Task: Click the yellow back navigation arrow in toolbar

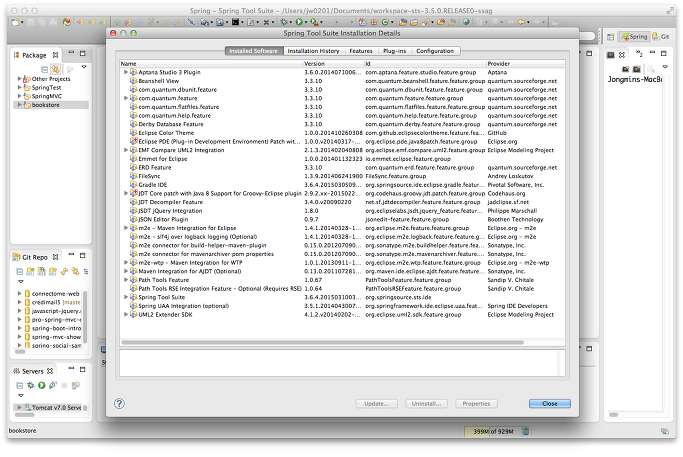Action: (521, 22)
